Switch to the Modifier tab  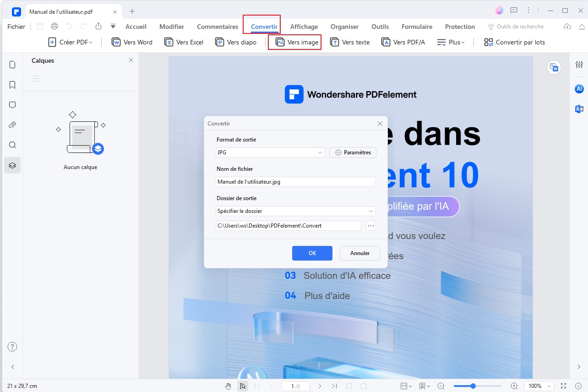(x=172, y=27)
